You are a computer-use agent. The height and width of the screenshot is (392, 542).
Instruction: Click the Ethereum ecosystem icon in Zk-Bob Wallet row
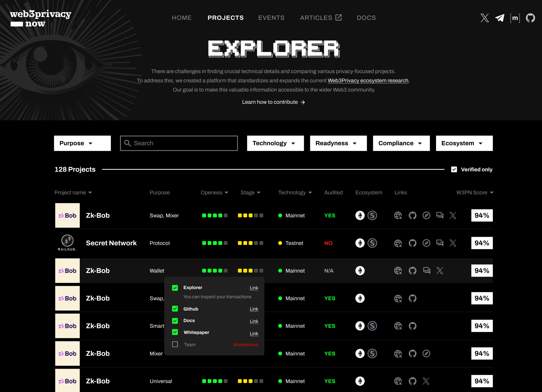coord(360,271)
